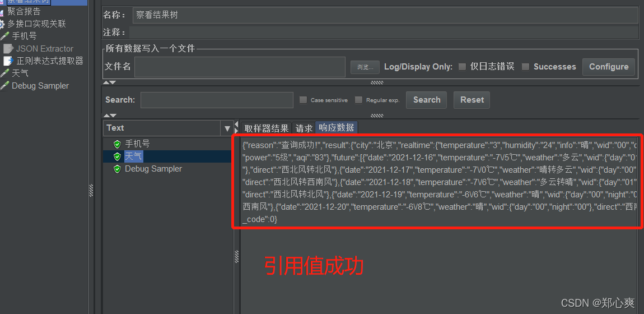The width and height of the screenshot is (644, 314).
Task: Click the Configure button
Action: tap(609, 67)
